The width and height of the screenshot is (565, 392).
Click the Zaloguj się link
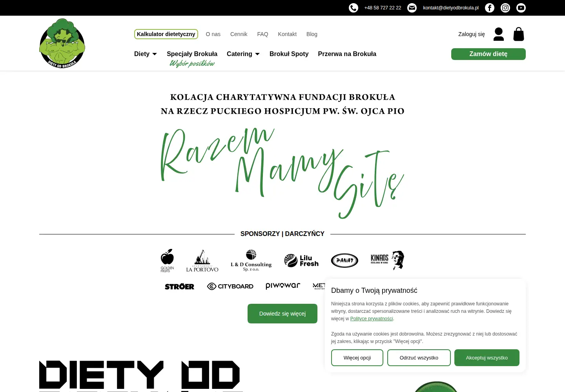point(472,34)
